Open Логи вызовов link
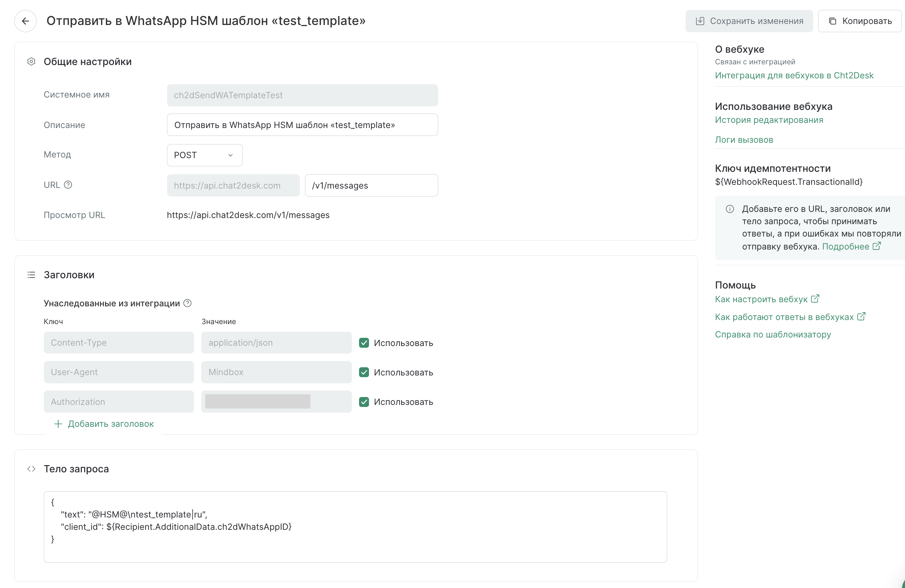This screenshot has width=905, height=588. 744,140
